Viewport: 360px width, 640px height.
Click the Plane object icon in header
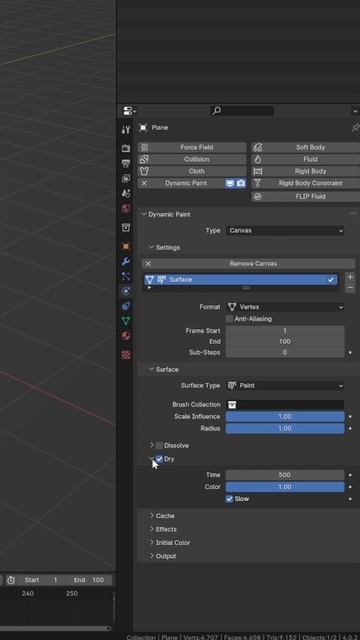[143, 128]
